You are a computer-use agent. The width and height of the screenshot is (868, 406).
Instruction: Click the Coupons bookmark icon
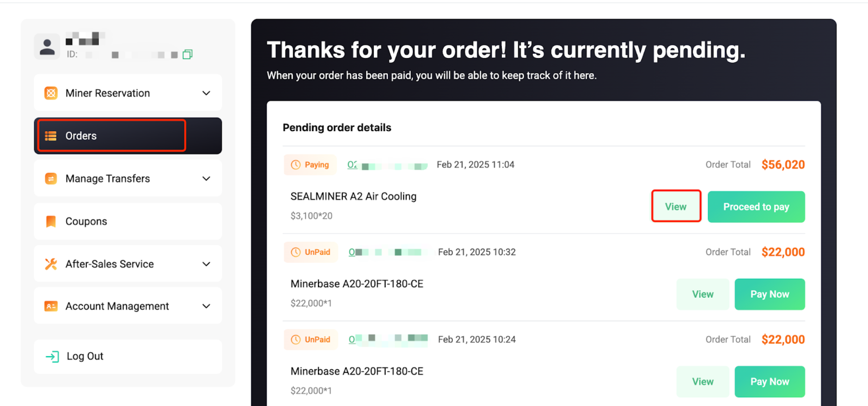[51, 221]
